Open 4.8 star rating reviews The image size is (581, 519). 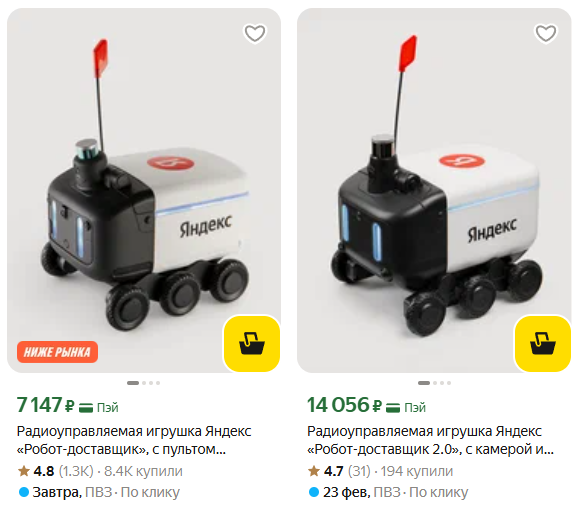[x=56, y=471]
